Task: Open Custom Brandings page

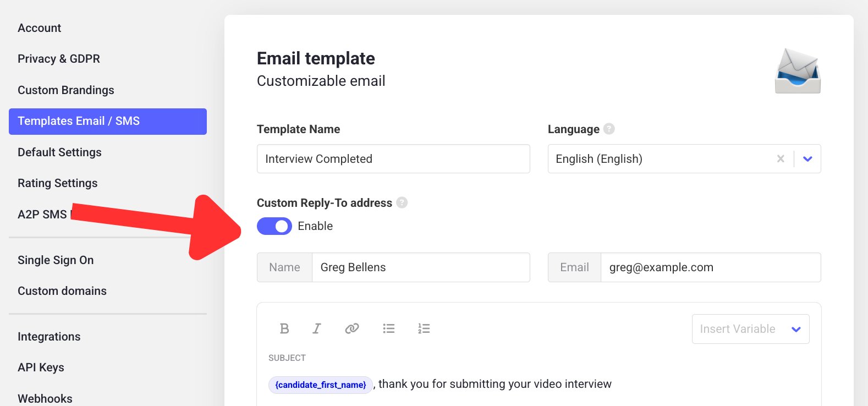Action: 66,90
